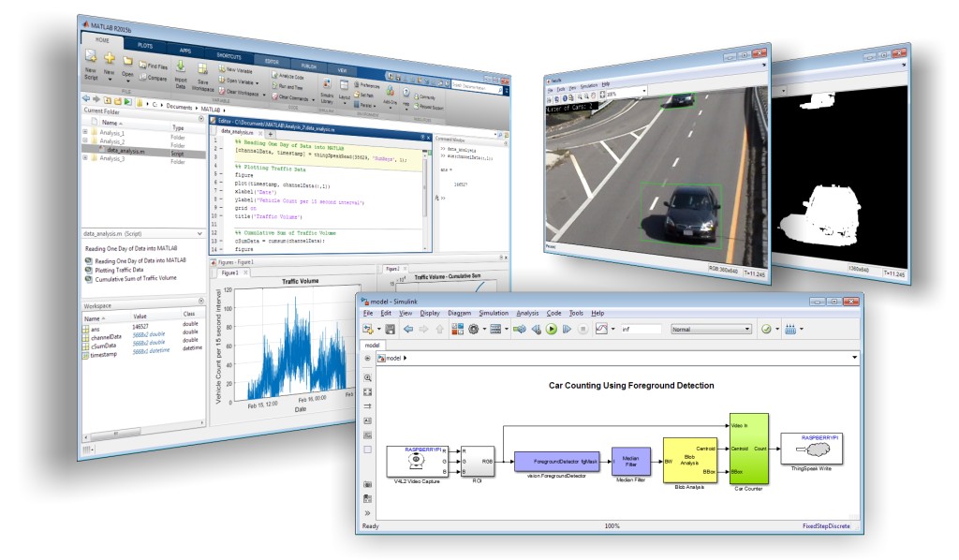The height and width of the screenshot is (560, 959).
Task: Select data_analysis.m in Current Folder
Action: coord(145,151)
